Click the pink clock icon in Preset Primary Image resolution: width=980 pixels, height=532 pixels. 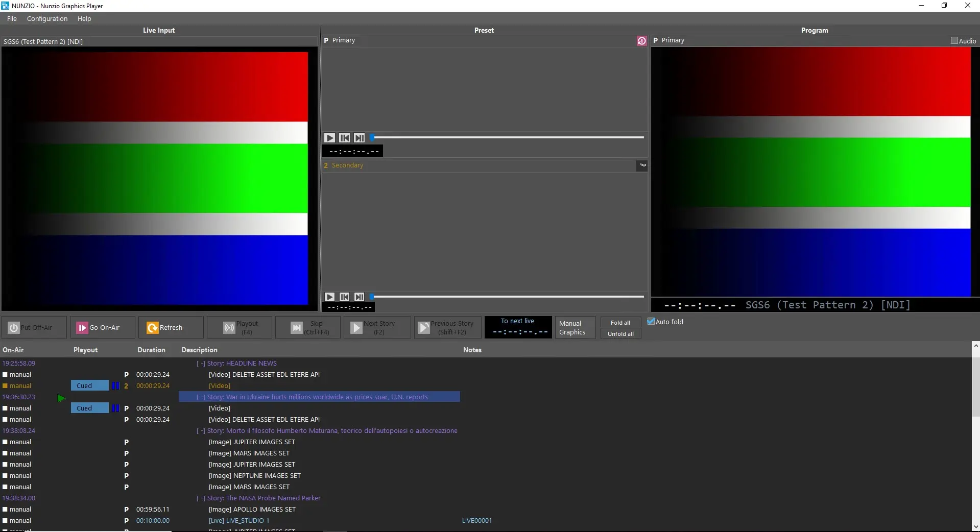click(641, 41)
